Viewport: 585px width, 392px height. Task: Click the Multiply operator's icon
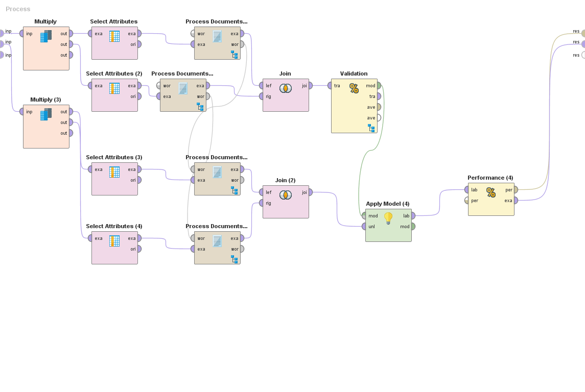pos(46,36)
